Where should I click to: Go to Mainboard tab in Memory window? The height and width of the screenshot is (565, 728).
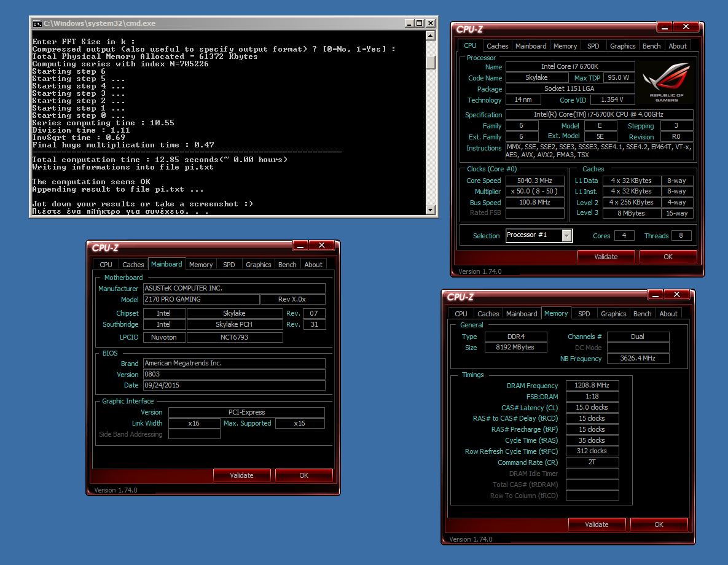click(x=522, y=314)
